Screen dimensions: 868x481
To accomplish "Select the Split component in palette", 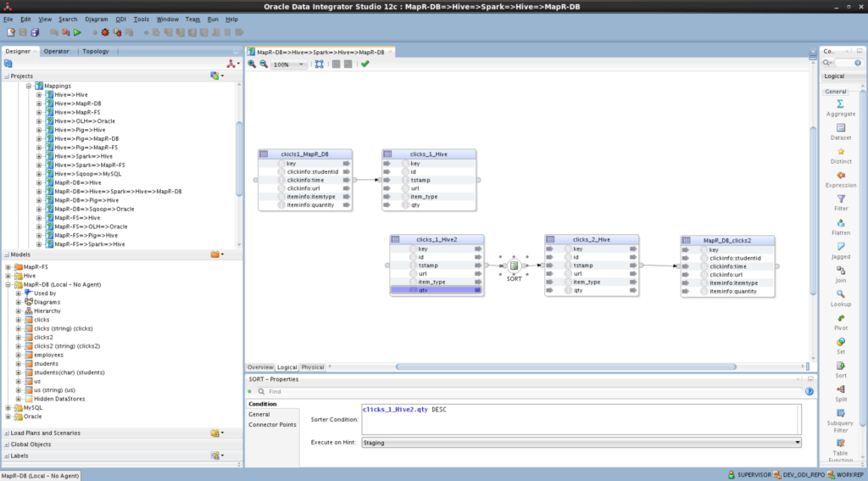I will (x=840, y=394).
